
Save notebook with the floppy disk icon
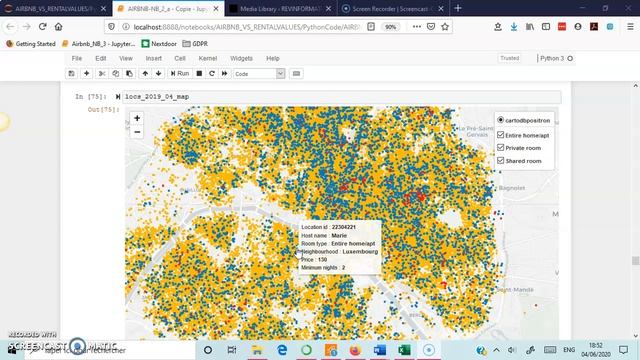(x=71, y=73)
